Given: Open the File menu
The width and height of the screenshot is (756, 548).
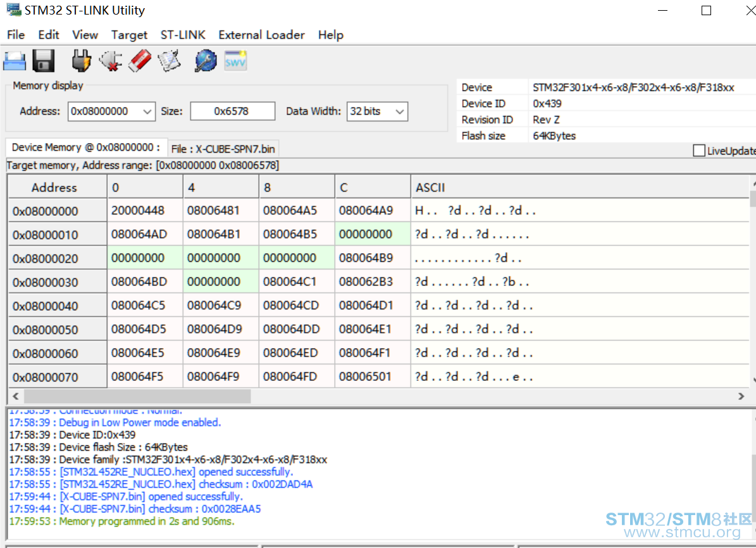Looking at the screenshot, I should point(16,35).
